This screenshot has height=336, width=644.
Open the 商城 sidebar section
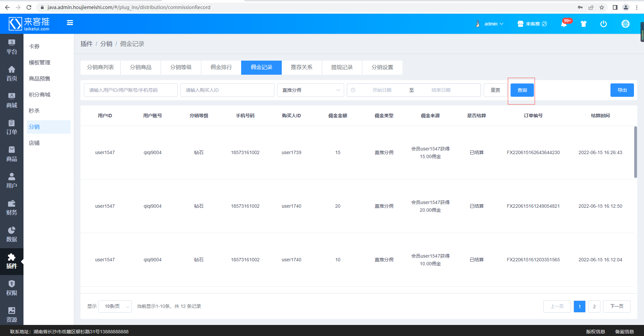[x=12, y=101]
